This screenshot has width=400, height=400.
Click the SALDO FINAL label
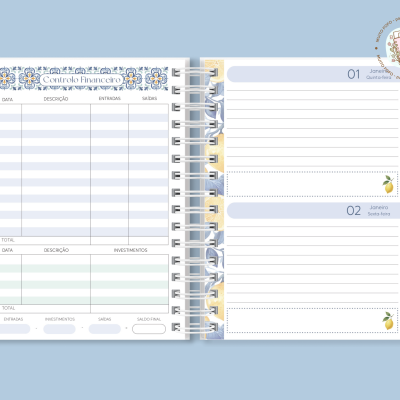[149, 319]
